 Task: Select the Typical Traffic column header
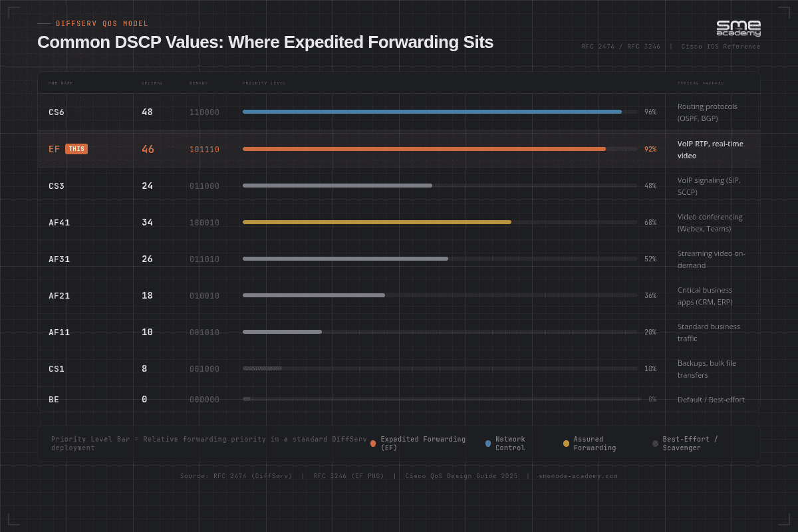(x=701, y=83)
